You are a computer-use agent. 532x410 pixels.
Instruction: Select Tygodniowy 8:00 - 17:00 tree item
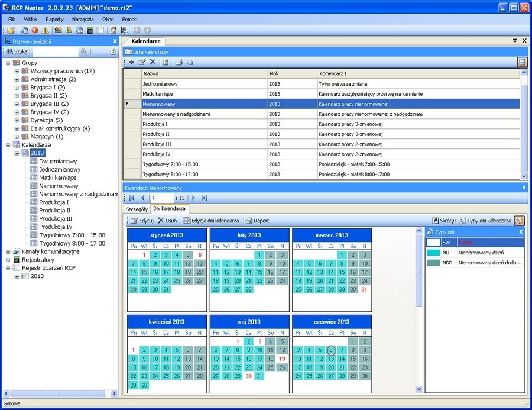click(x=72, y=244)
